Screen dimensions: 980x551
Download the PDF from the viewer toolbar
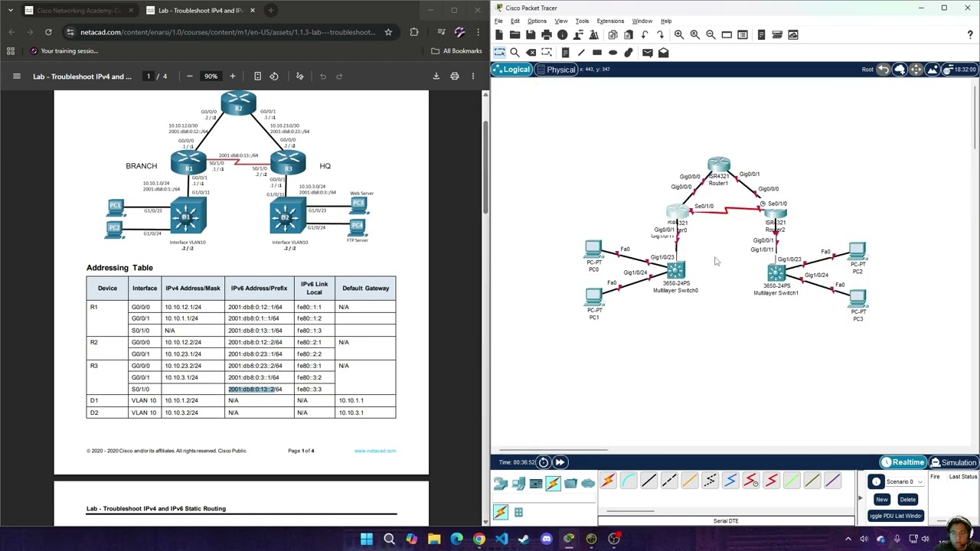point(436,77)
